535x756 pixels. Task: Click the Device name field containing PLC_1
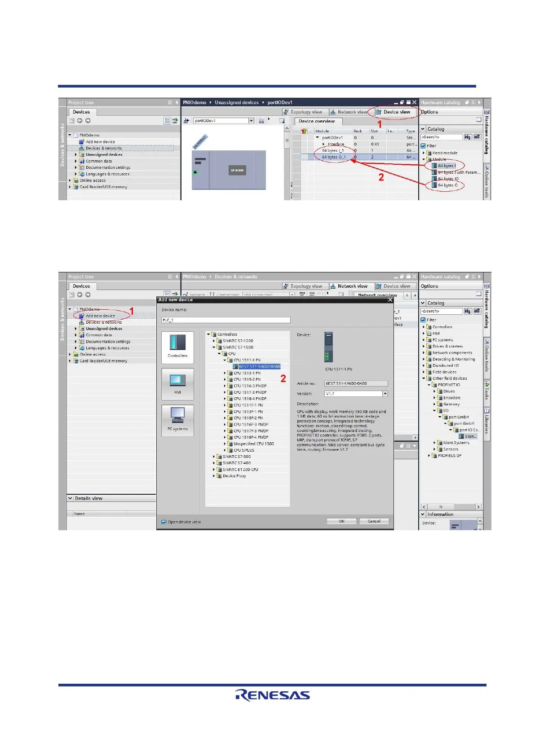(x=226, y=320)
